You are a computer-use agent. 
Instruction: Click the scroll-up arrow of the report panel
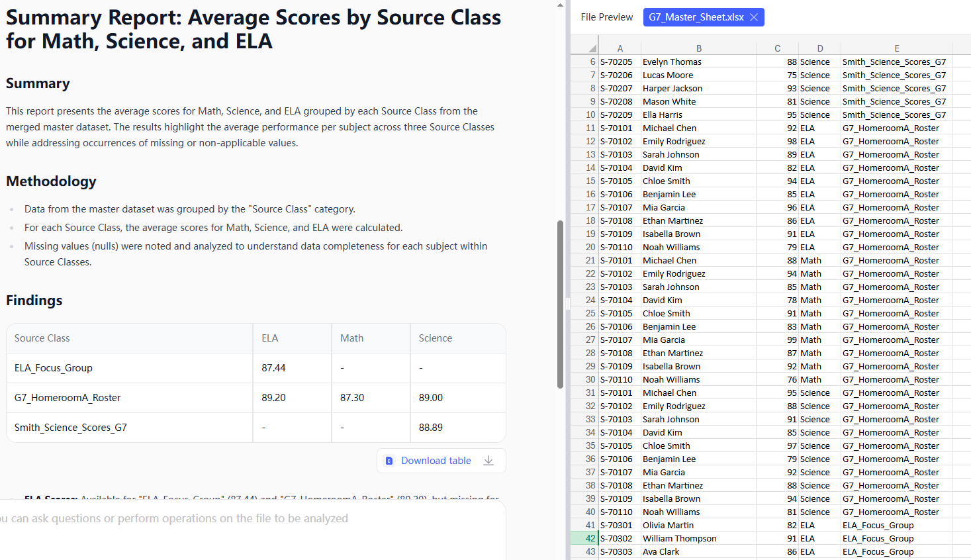pyautogui.click(x=560, y=5)
